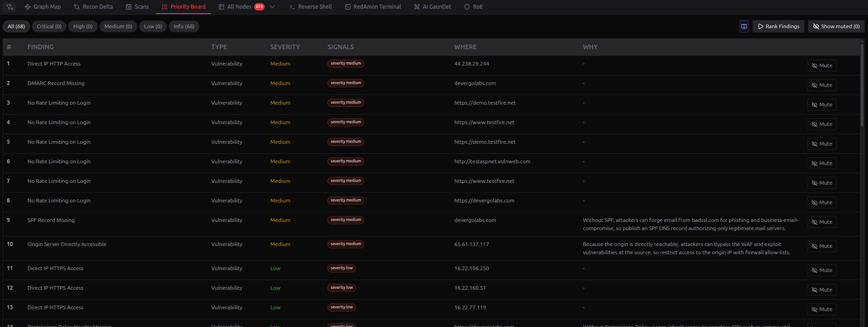The width and height of the screenshot is (868, 327).
Task: Filter findings by Medium (0)
Action: tap(118, 26)
